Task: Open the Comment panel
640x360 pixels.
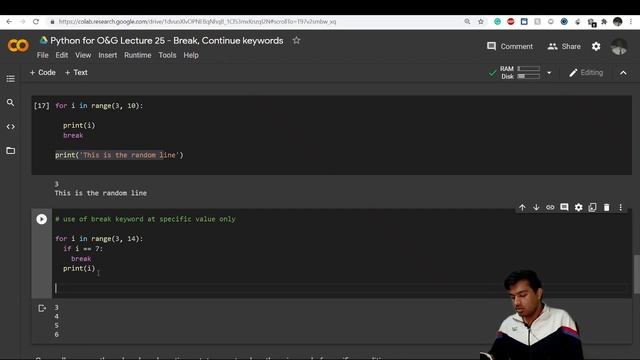Action: [510, 47]
